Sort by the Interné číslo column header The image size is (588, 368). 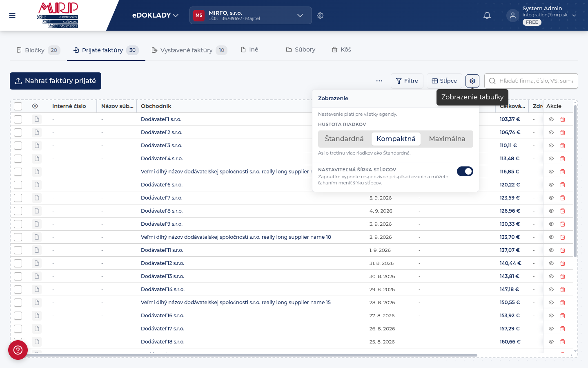(x=69, y=106)
